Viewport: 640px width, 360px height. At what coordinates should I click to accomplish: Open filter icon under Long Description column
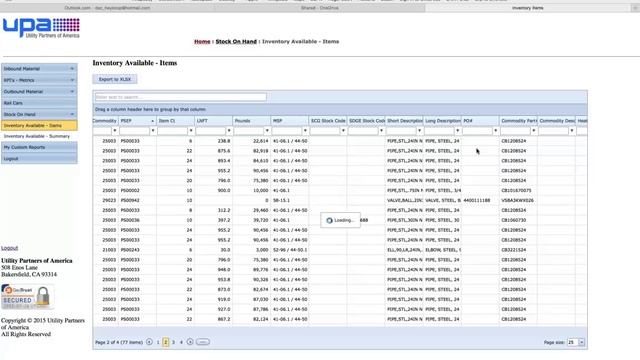[457, 131]
